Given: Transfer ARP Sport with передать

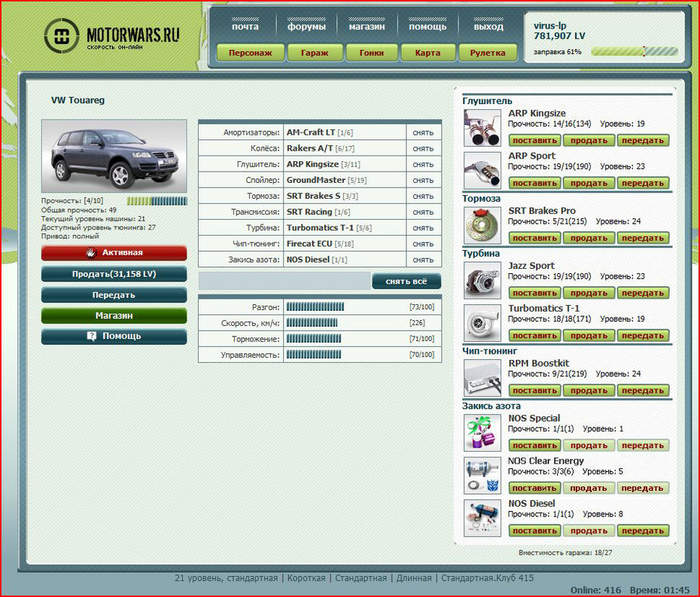Looking at the screenshot, I should pyautogui.click(x=643, y=183).
